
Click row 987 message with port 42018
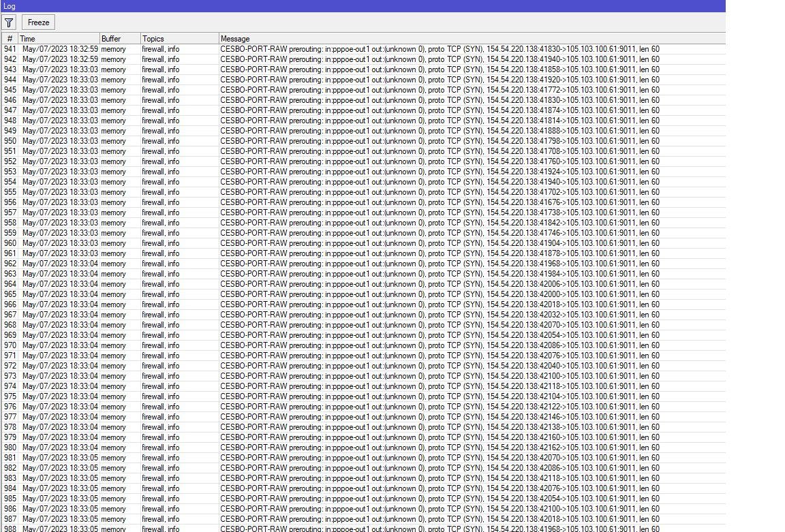click(x=440, y=519)
